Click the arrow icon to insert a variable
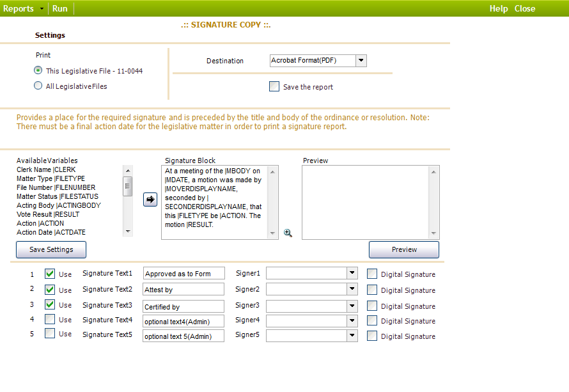Image resolution: width=569 pixels, height=392 pixels. point(150,199)
